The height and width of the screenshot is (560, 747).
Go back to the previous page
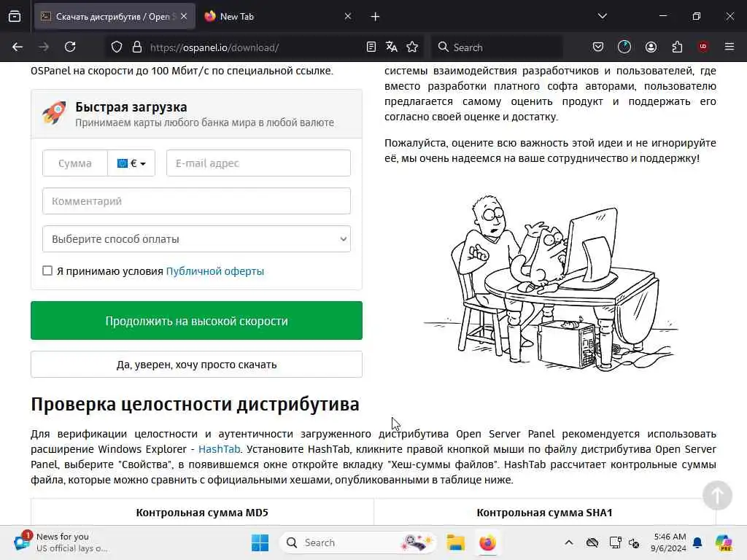(18, 47)
